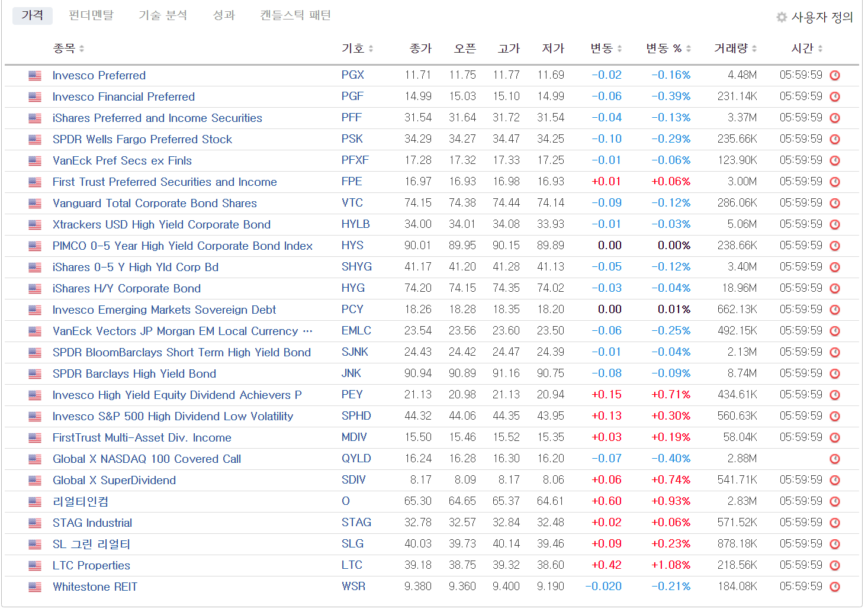Click the clock icon in the STAG row
Viewport: 868px width, 612px height.
click(x=835, y=523)
